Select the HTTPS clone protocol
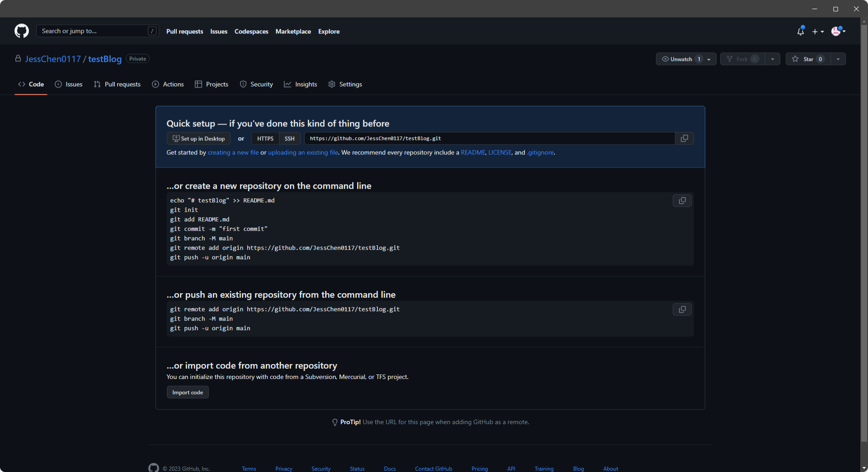868x472 pixels. pyautogui.click(x=265, y=139)
